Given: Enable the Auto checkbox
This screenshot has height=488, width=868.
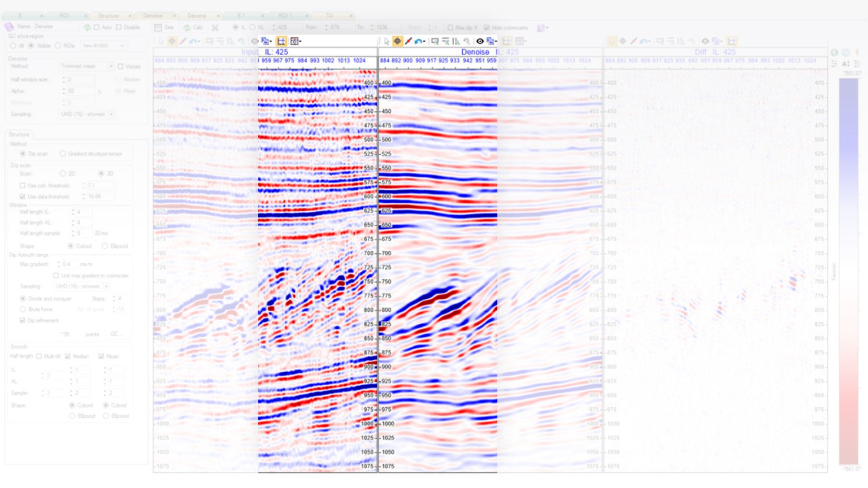Looking at the screenshot, I should click(x=97, y=27).
